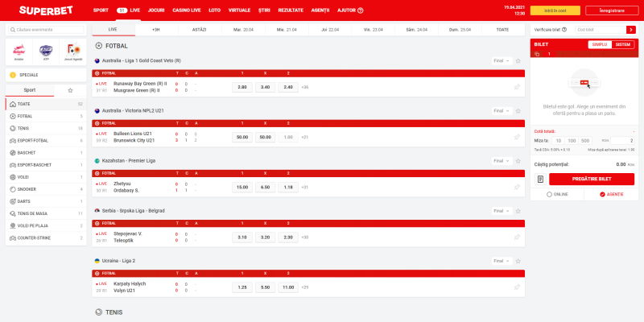Click the copy ticket icon in Bilet header
The width and height of the screenshot is (644, 322).
tap(537, 54)
